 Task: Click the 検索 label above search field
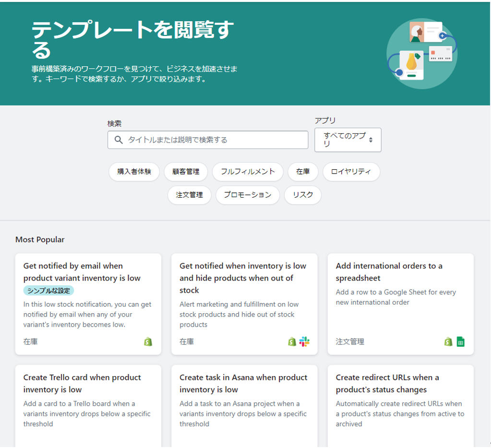pos(114,124)
